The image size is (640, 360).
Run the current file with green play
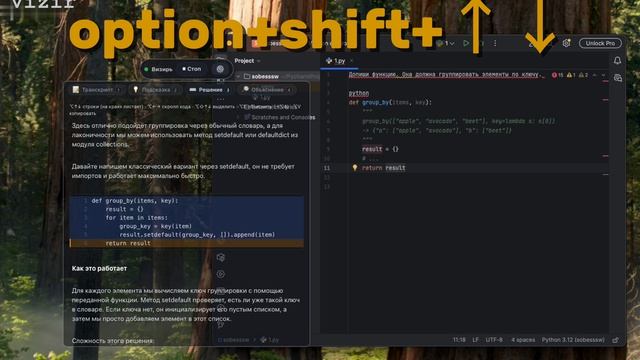click(x=466, y=43)
